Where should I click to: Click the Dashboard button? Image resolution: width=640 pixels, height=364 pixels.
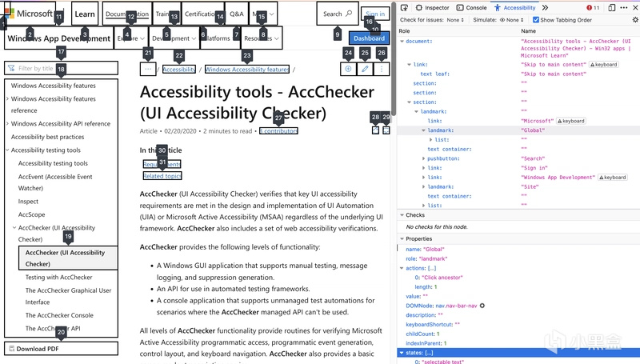click(x=369, y=38)
